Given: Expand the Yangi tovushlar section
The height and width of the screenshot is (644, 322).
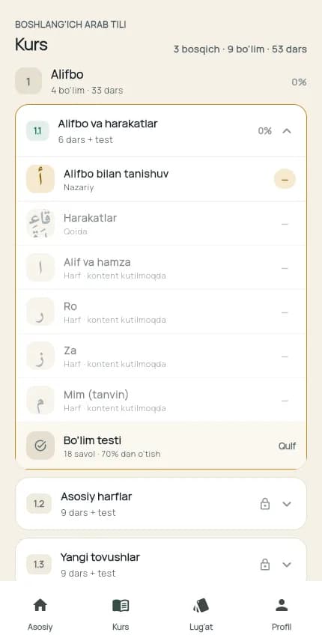Looking at the screenshot, I should coord(287,565).
